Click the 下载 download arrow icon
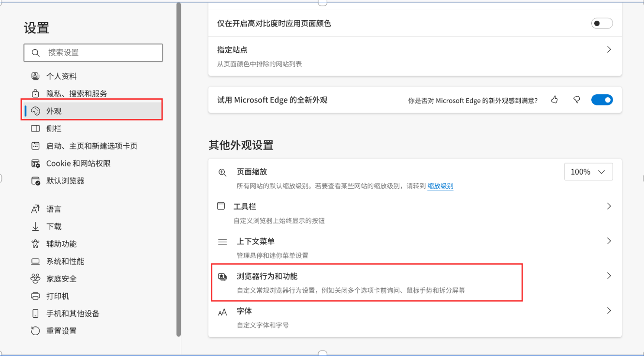Viewport: 644px width, 356px height. tap(35, 226)
